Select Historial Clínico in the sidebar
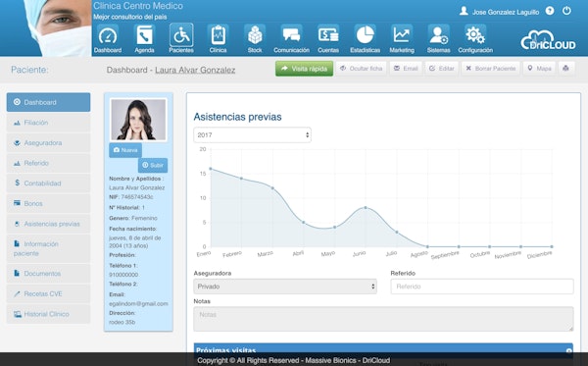588x366 pixels. [48, 314]
